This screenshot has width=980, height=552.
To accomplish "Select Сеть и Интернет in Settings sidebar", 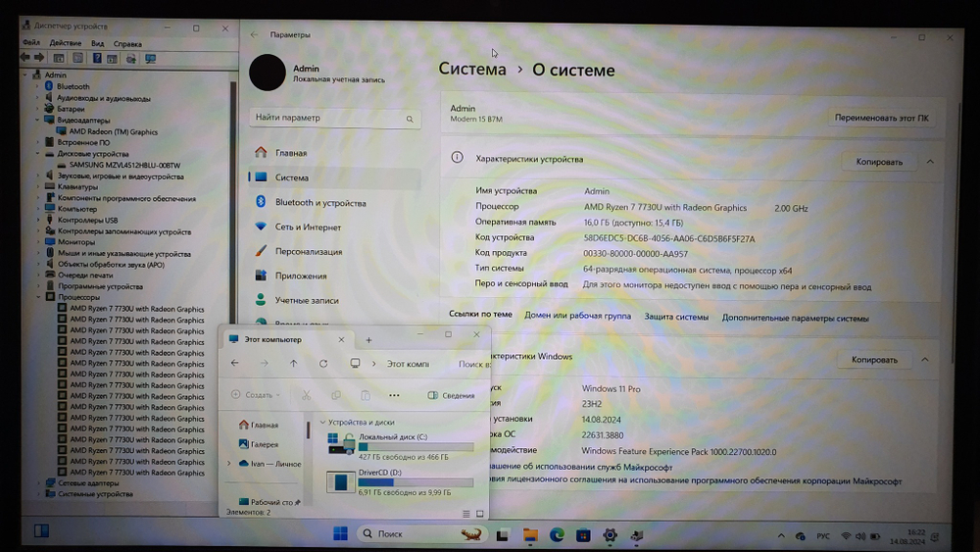I will point(335,226).
